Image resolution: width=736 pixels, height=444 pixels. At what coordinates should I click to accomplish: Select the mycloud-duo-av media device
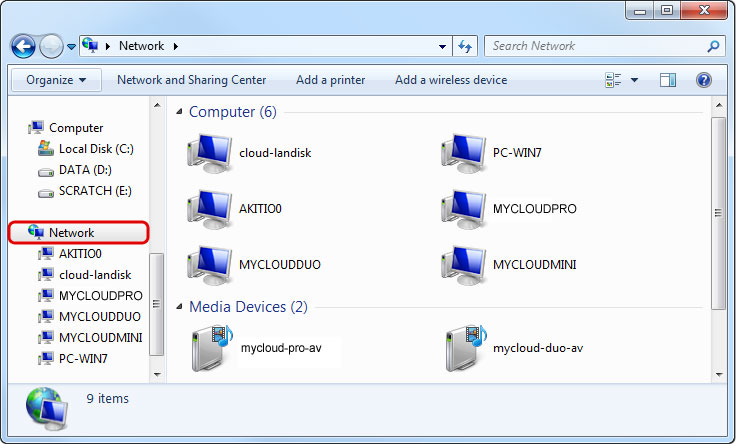pos(465,348)
